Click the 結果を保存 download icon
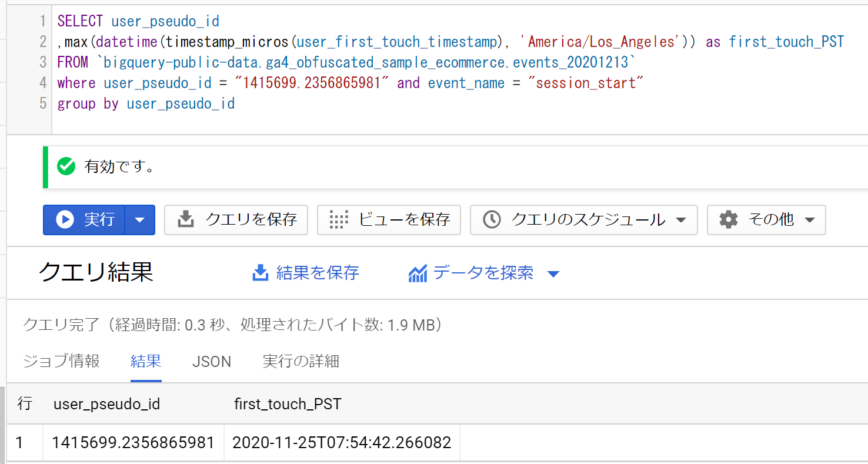Screen dimensions: 868x464 coord(260,273)
